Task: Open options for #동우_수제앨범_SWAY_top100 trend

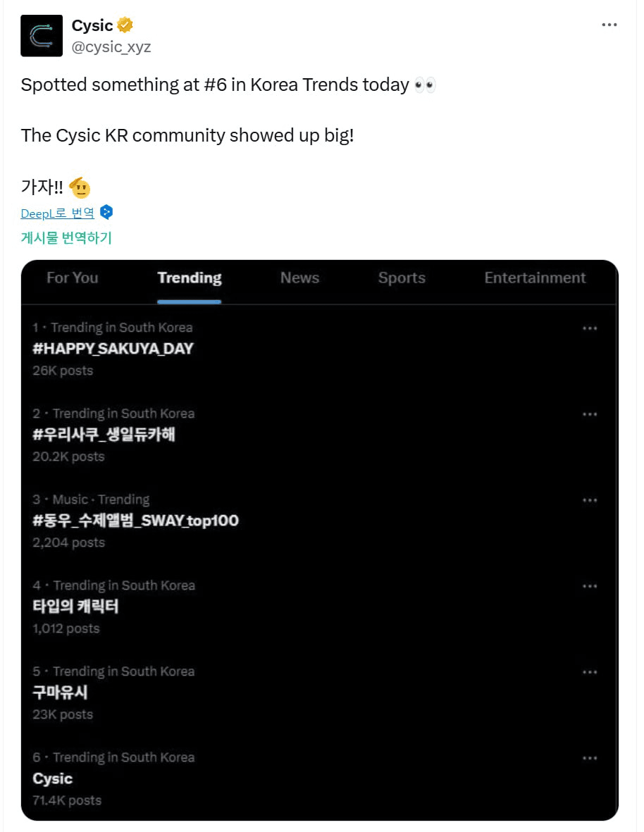Action: pyautogui.click(x=590, y=500)
